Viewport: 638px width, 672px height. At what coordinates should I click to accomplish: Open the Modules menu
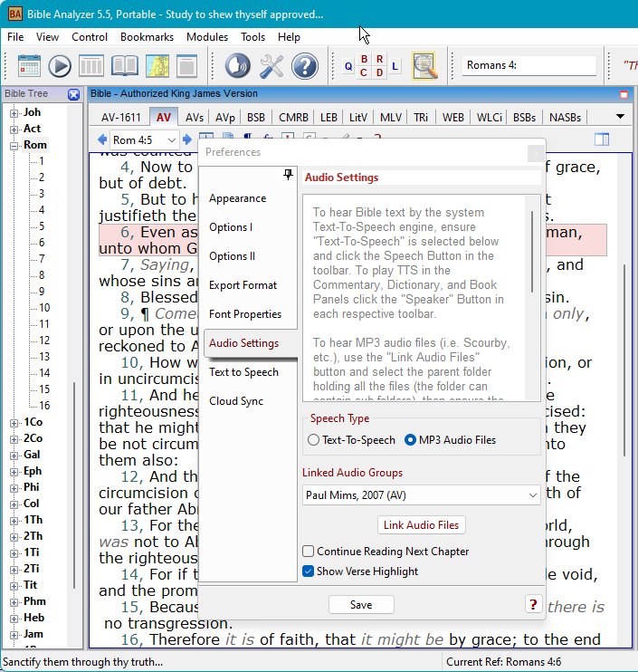click(206, 37)
